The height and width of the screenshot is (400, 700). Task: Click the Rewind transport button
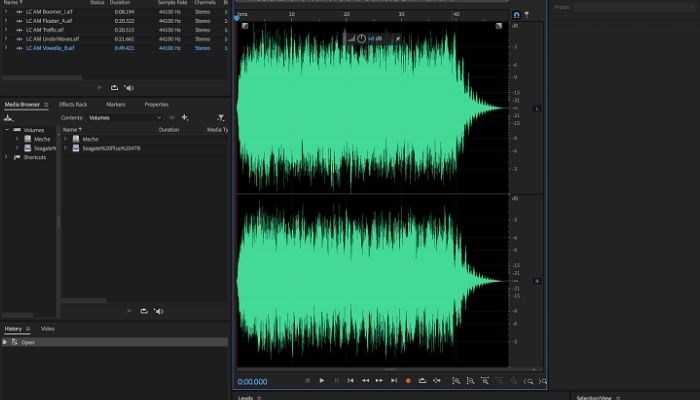tap(365, 381)
